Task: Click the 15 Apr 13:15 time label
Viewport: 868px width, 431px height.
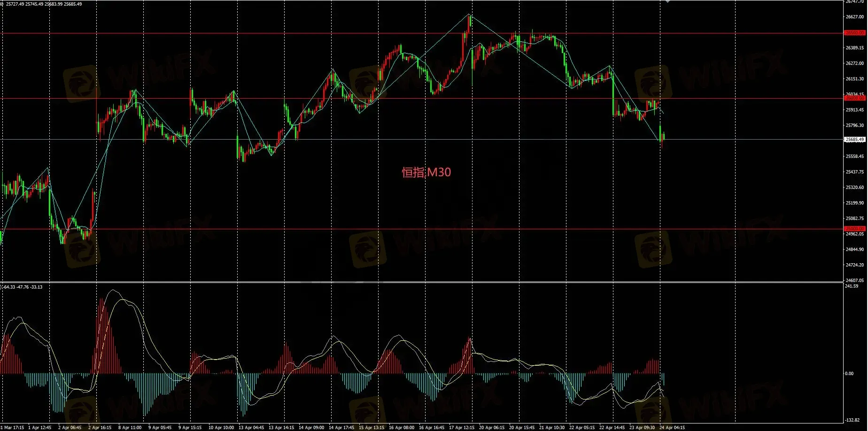Action: pyautogui.click(x=372, y=428)
